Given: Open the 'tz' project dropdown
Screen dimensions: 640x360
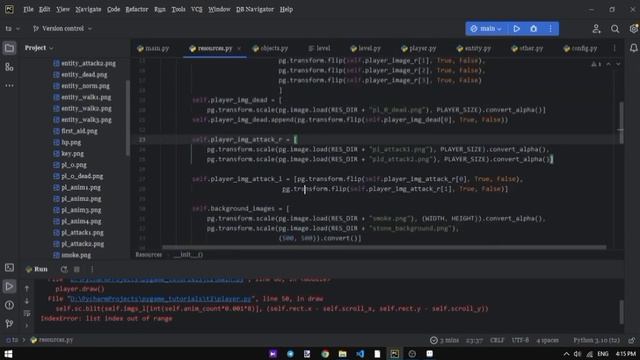Looking at the screenshot, I should (13, 29).
